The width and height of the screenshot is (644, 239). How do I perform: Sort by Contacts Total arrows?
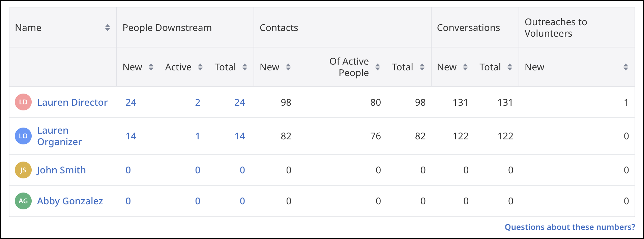tap(422, 67)
